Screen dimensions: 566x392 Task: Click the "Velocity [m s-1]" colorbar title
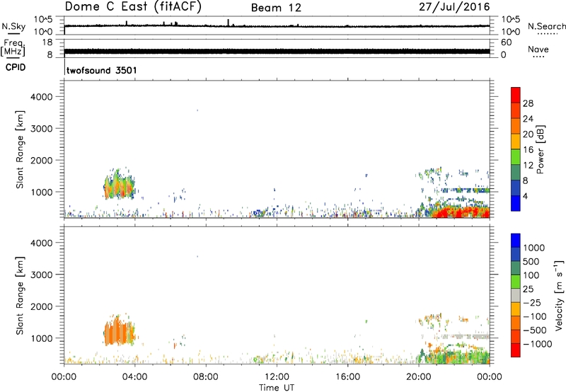coord(559,295)
